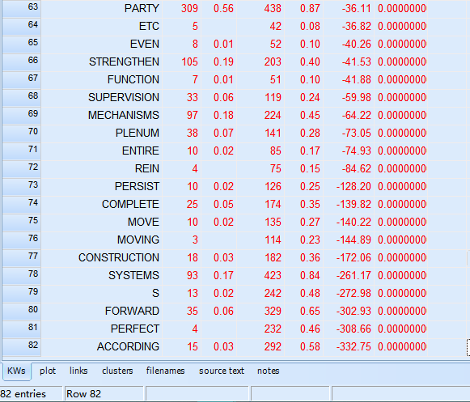Select the keyword FORWARD
The height and width of the screenshot is (402, 470).
tap(132, 311)
